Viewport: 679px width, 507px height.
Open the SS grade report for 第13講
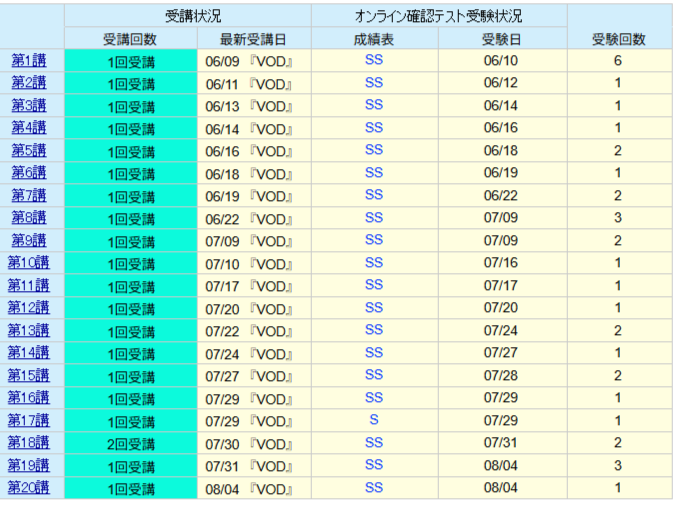point(374,330)
